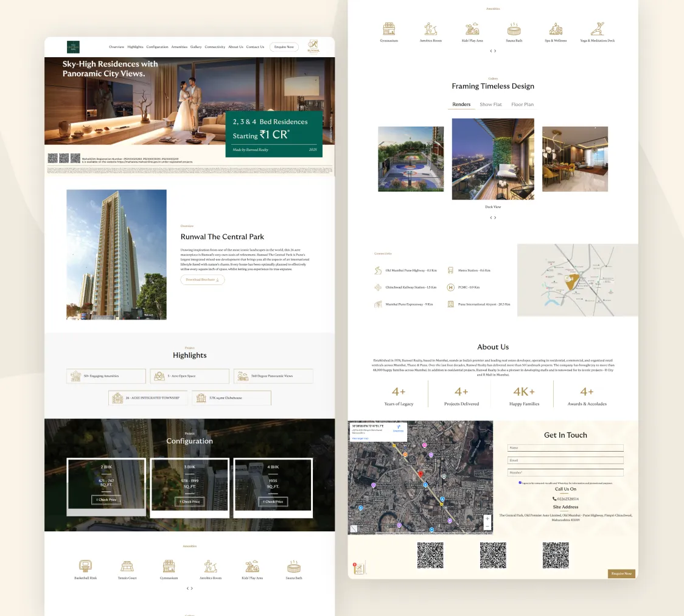Zoom out on the map with minus
The image size is (684, 616).
(487, 525)
